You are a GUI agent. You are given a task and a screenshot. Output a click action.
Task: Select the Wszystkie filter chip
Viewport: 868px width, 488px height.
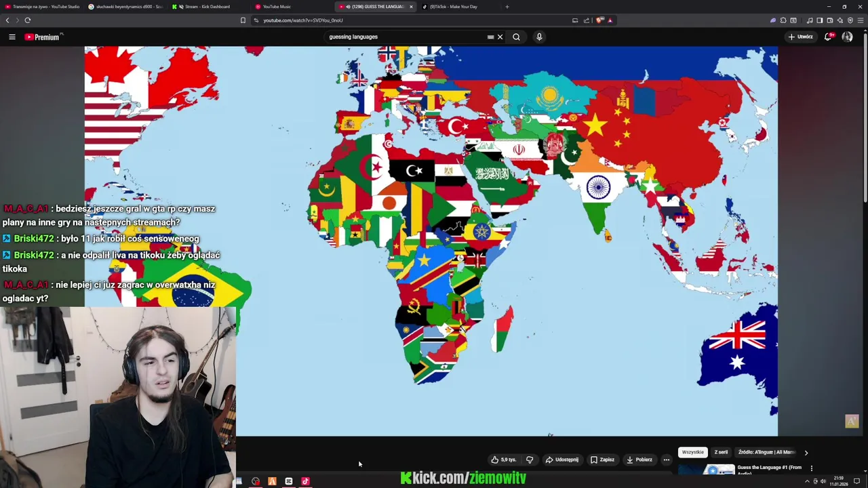pos(692,452)
